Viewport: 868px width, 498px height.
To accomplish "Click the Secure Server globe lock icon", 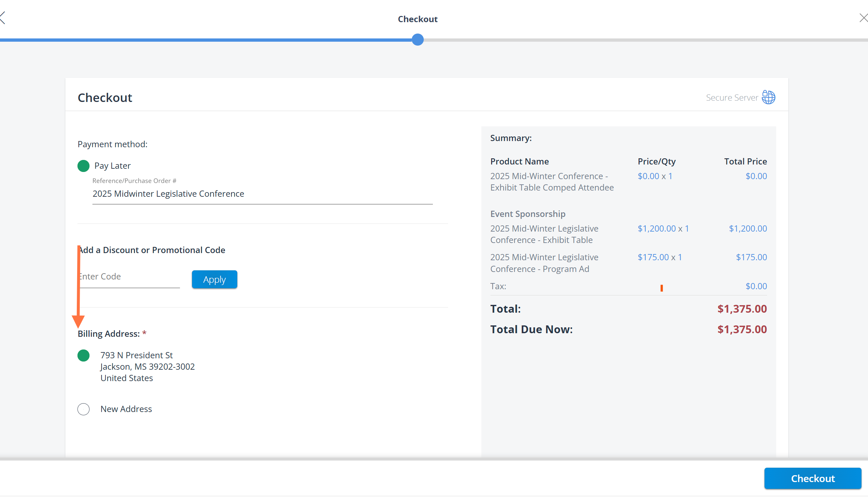I will click(x=768, y=97).
